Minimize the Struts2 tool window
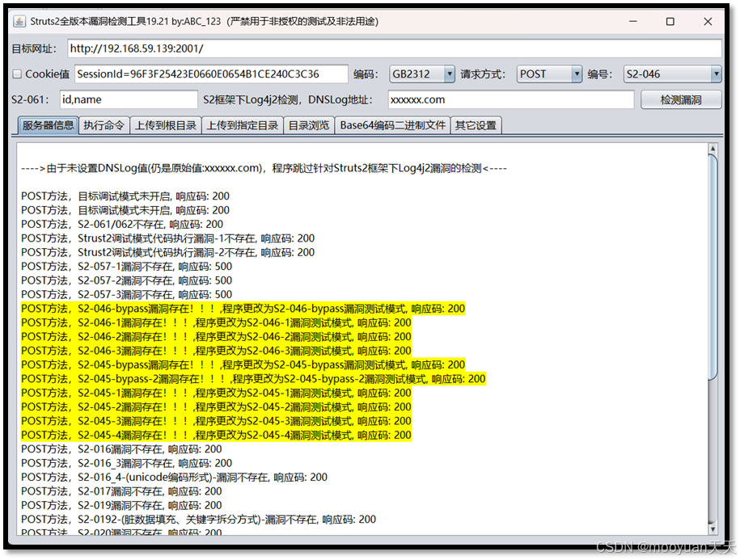 point(633,22)
